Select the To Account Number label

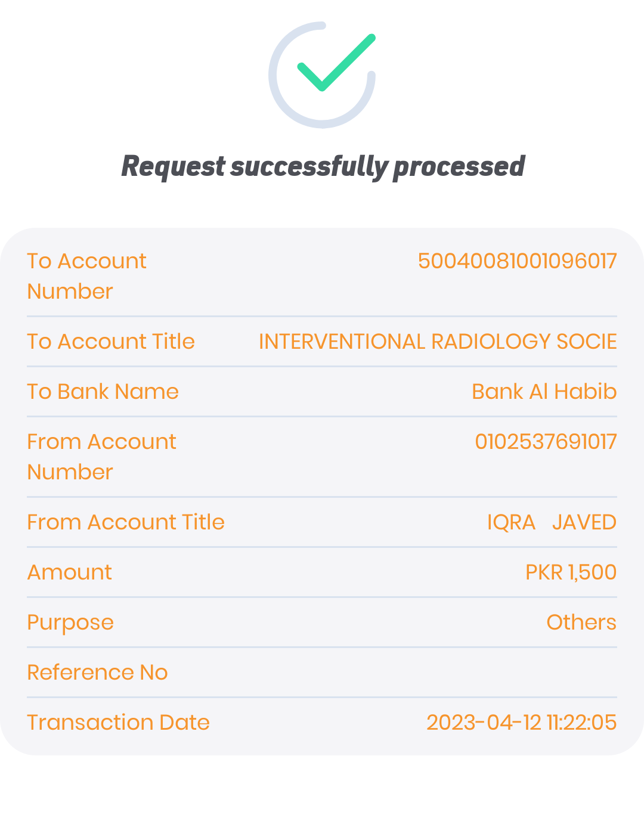[x=86, y=276]
